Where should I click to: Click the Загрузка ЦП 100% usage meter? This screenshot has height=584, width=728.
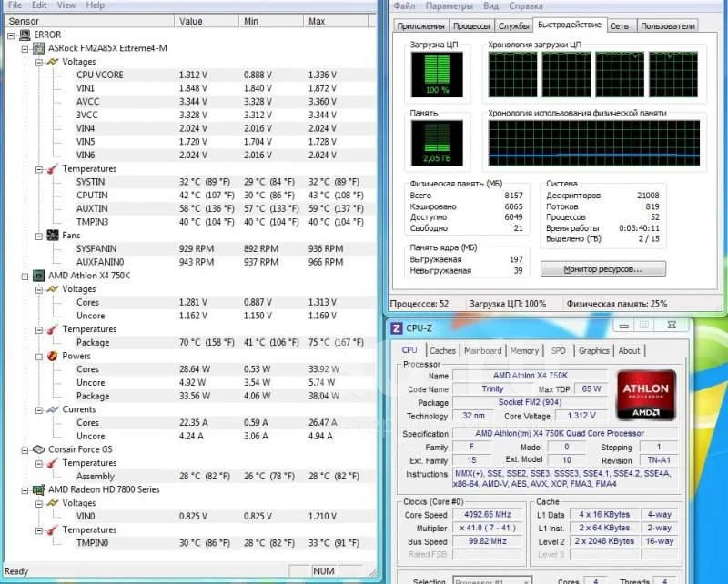tap(437, 75)
